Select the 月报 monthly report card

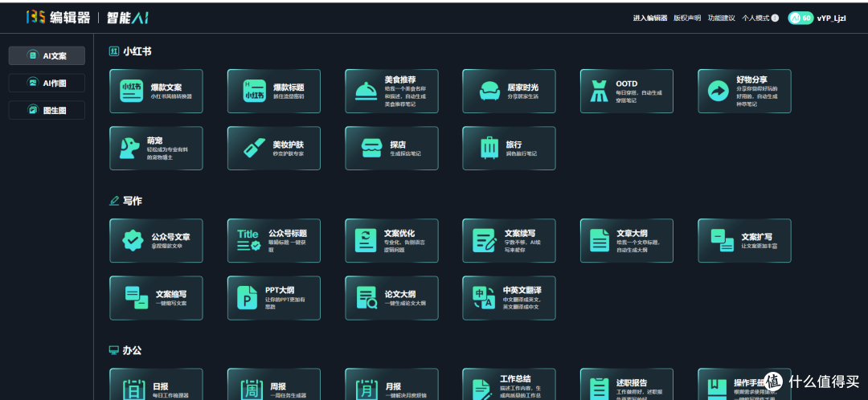[x=391, y=385]
